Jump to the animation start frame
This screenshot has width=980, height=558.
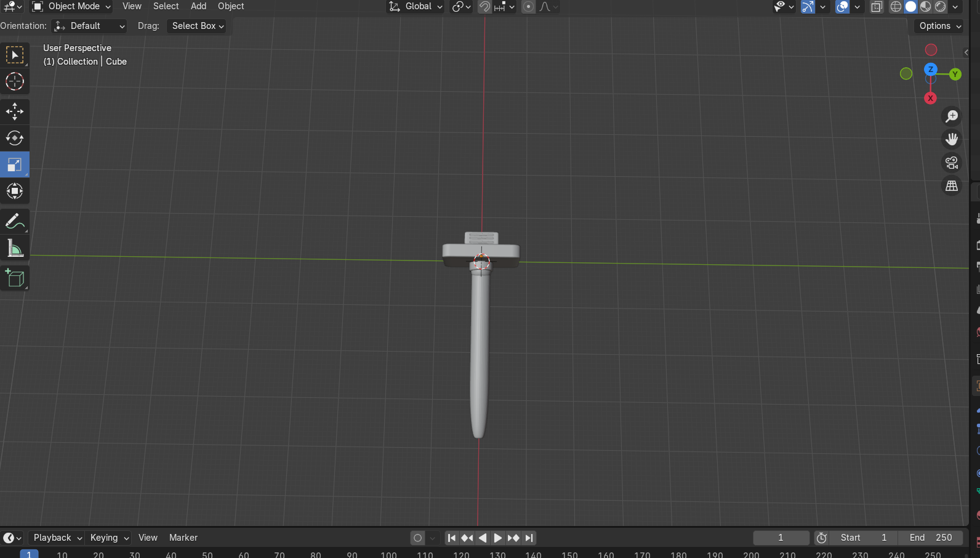[x=452, y=538]
